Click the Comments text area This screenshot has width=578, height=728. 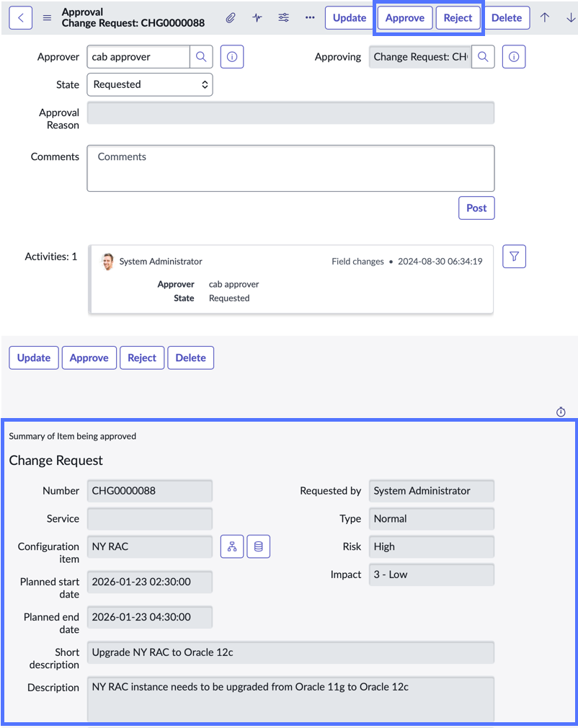pyautogui.click(x=290, y=168)
